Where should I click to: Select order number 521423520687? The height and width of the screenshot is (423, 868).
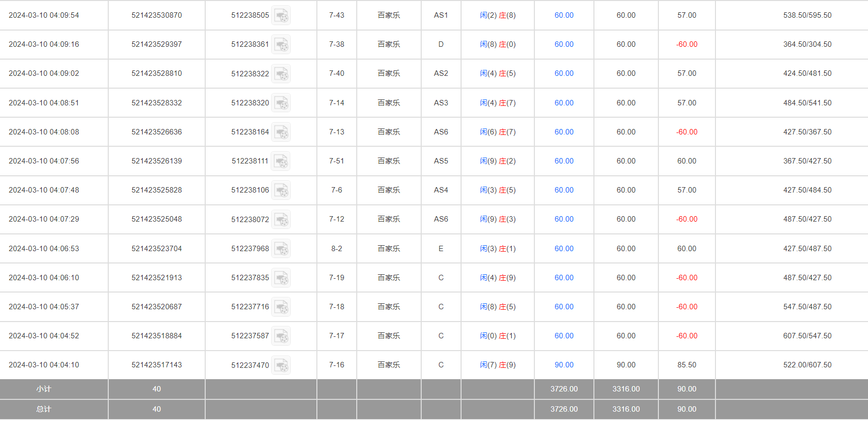pyautogui.click(x=156, y=307)
